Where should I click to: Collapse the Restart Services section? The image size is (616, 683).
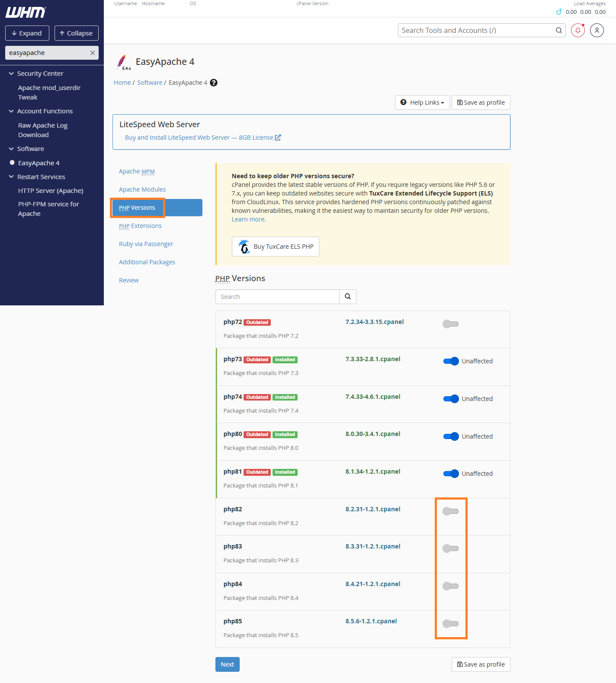[11, 177]
